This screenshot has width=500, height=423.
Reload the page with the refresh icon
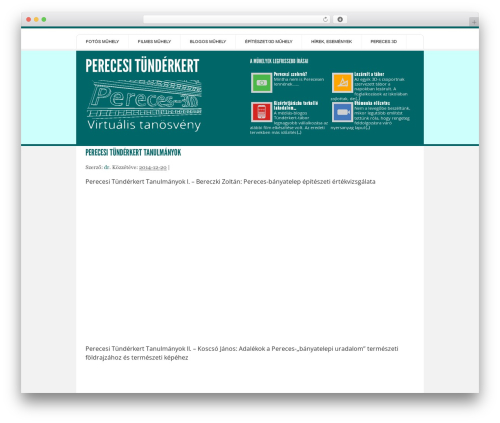pos(325,20)
